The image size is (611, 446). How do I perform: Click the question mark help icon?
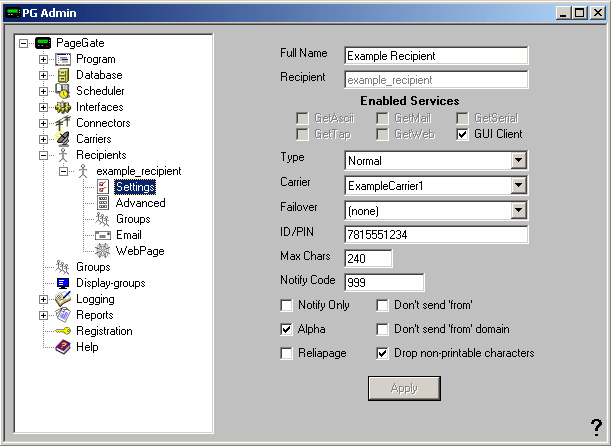pyautogui.click(x=596, y=427)
